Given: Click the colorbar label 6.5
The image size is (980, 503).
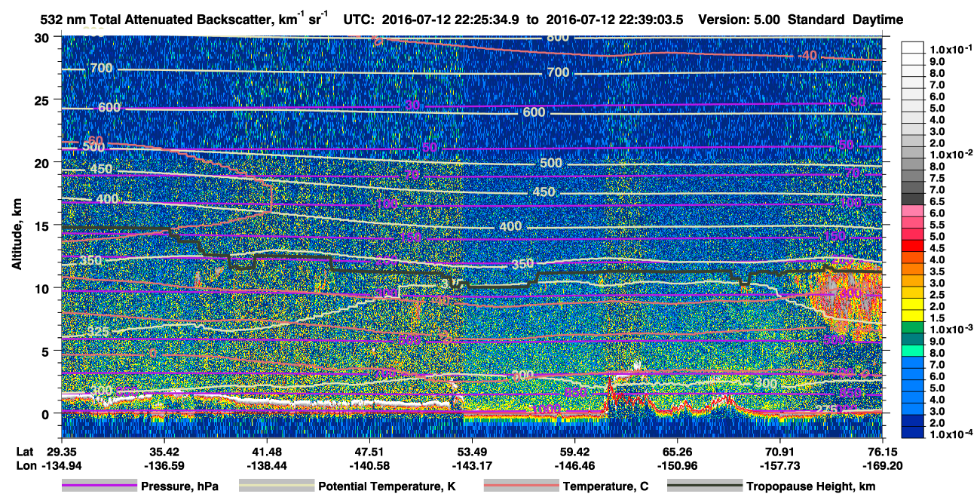Looking at the screenshot, I should pyautogui.click(x=938, y=201).
